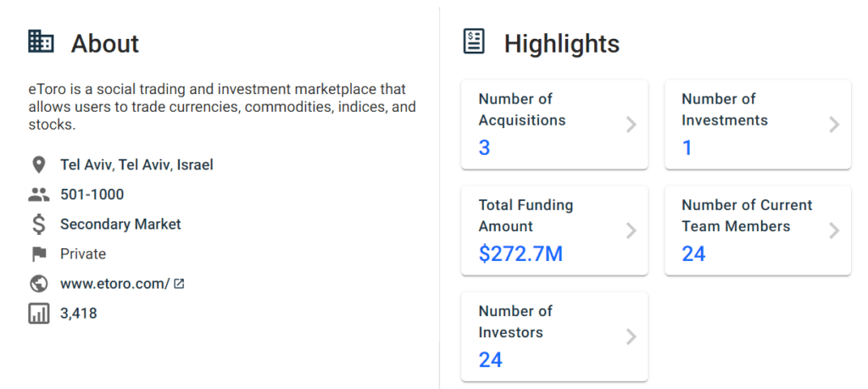Click the employee count people icon
Image resolution: width=868 pixels, height=389 pixels.
38,195
